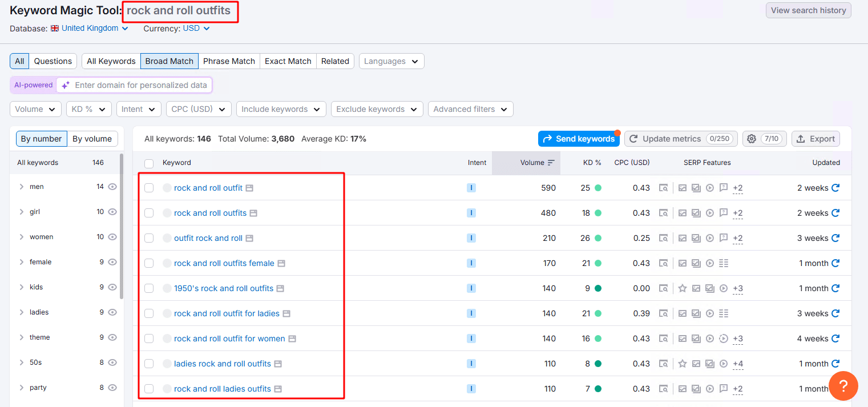Change the United Kingdom database selector
Image resolution: width=868 pixels, height=407 pixels.
pyautogui.click(x=90, y=28)
